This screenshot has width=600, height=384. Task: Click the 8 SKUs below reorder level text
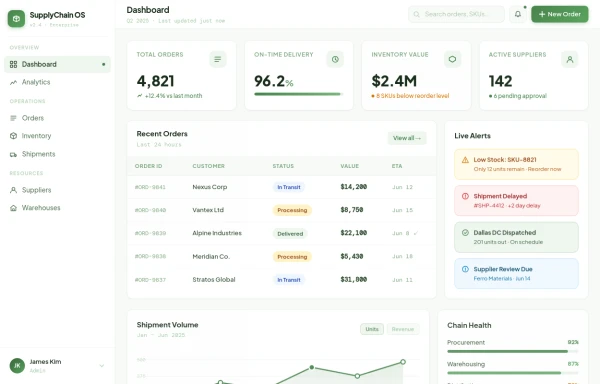pos(412,96)
